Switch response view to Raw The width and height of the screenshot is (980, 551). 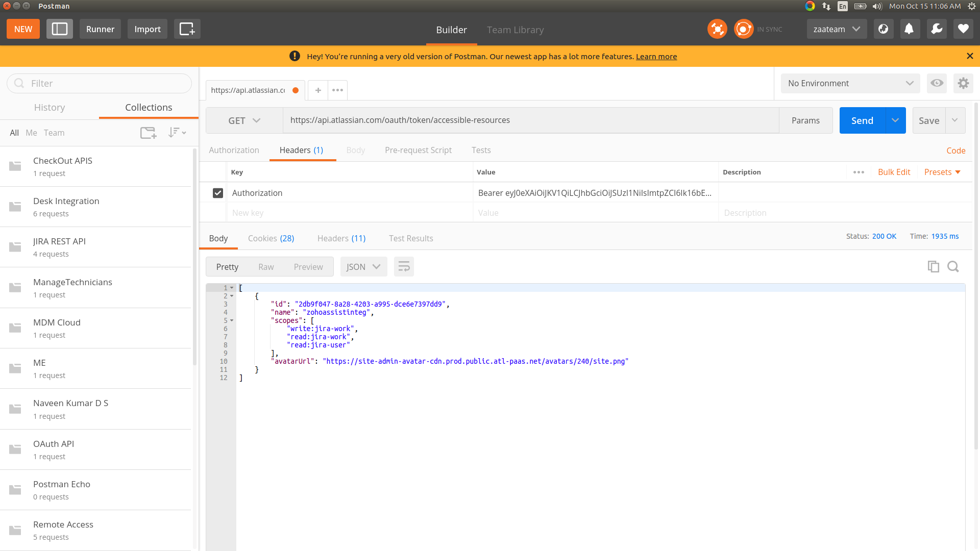266,267
